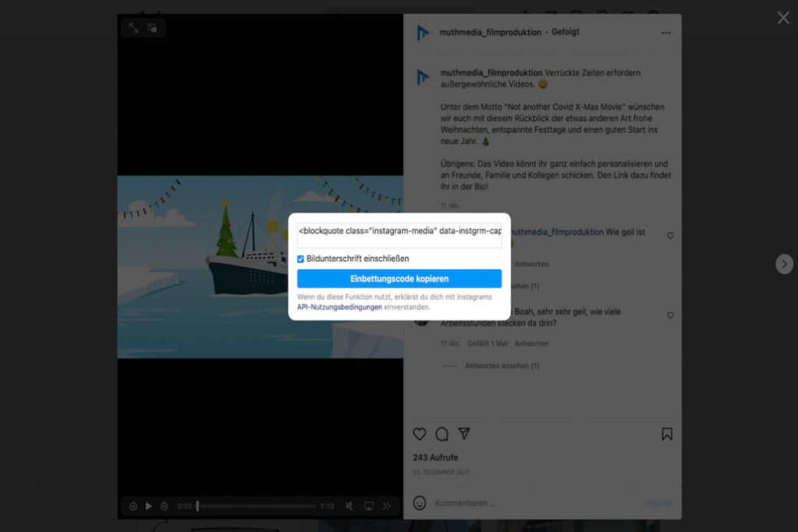Close the post overlay with X

pos(783,17)
